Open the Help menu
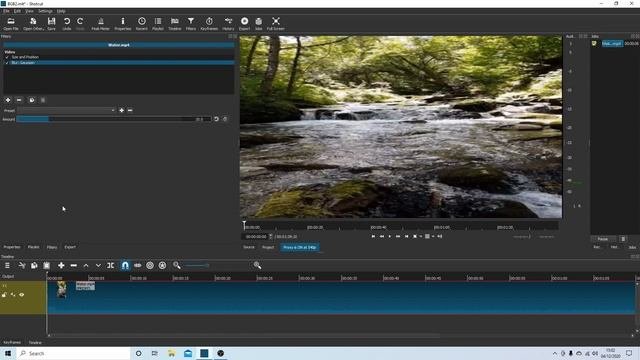The height and width of the screenshot is (360, 640). coord(61,11)
